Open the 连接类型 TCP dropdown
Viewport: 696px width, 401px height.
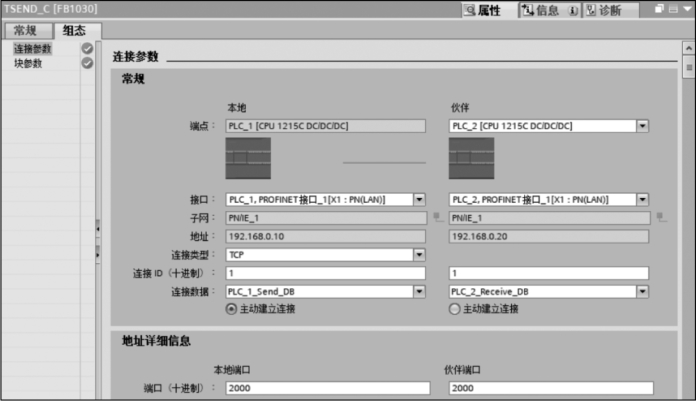click(x=419, y=255)
